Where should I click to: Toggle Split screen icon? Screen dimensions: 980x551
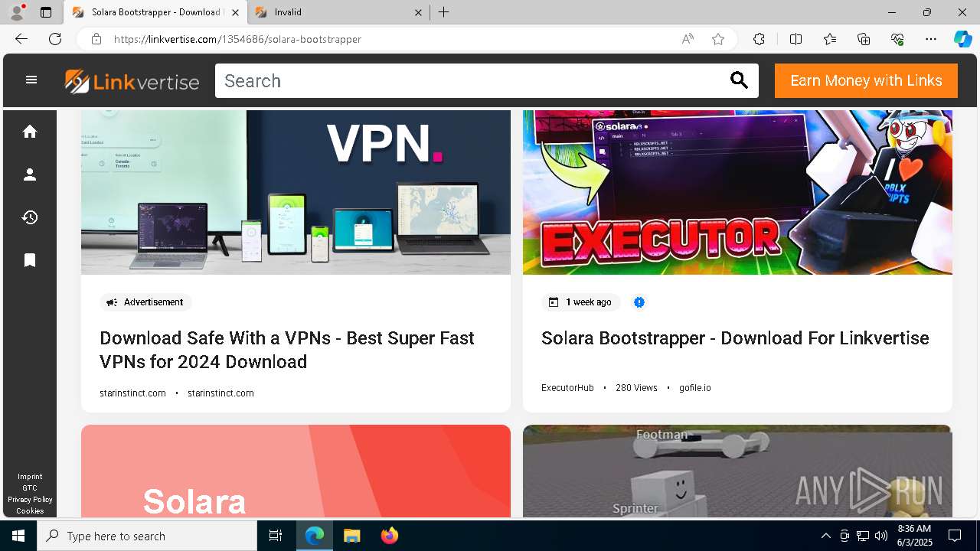pyautogui.click(x=795, y=39)
